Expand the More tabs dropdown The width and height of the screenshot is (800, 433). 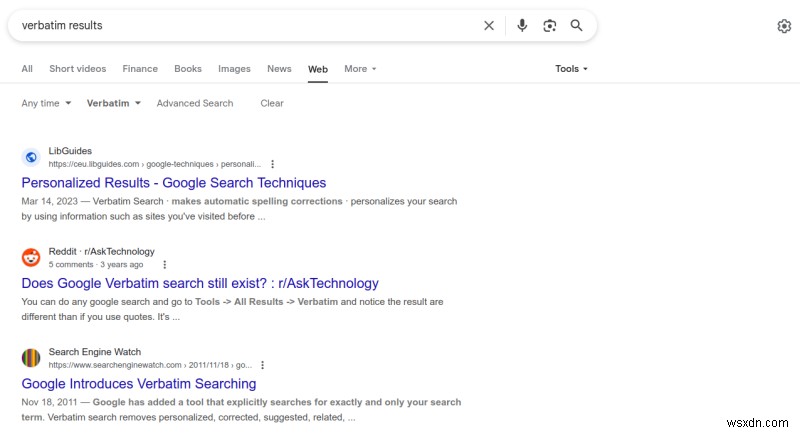click(360, 69)
